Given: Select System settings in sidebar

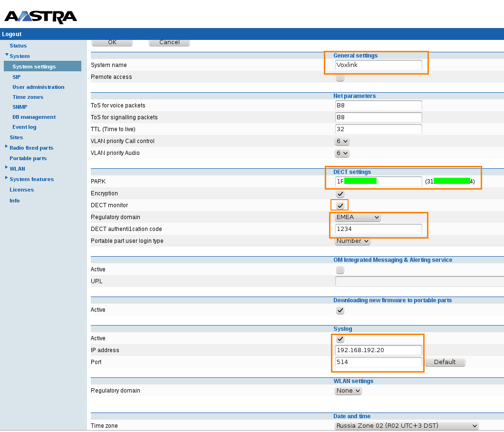Looking at the screenshot, I should (x=42, y=66).
